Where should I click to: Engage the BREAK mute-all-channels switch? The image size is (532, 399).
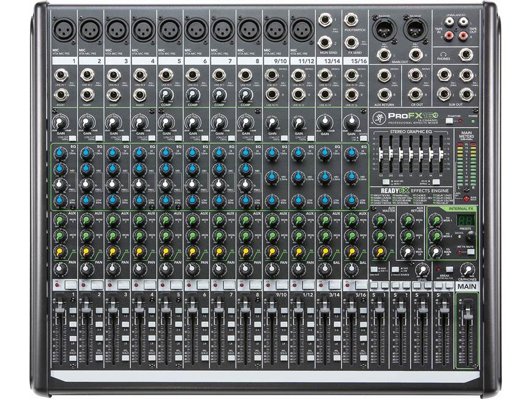coord(449,269)
